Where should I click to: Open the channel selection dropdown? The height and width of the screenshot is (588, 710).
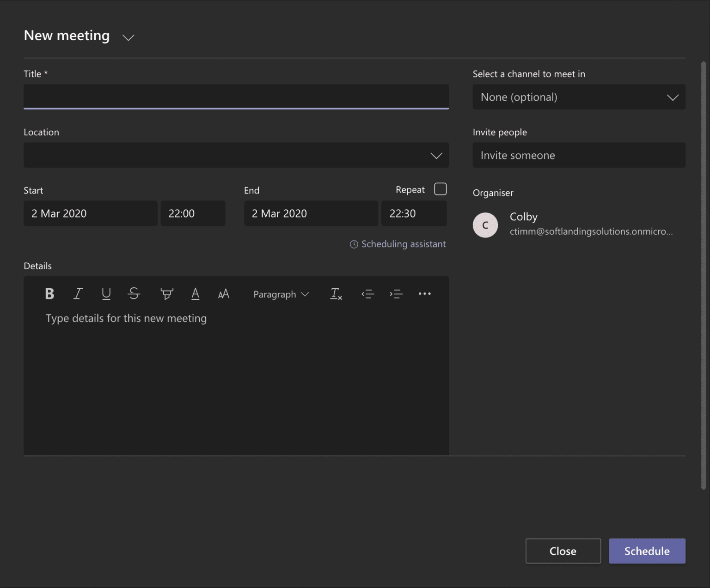click(579, 97)
